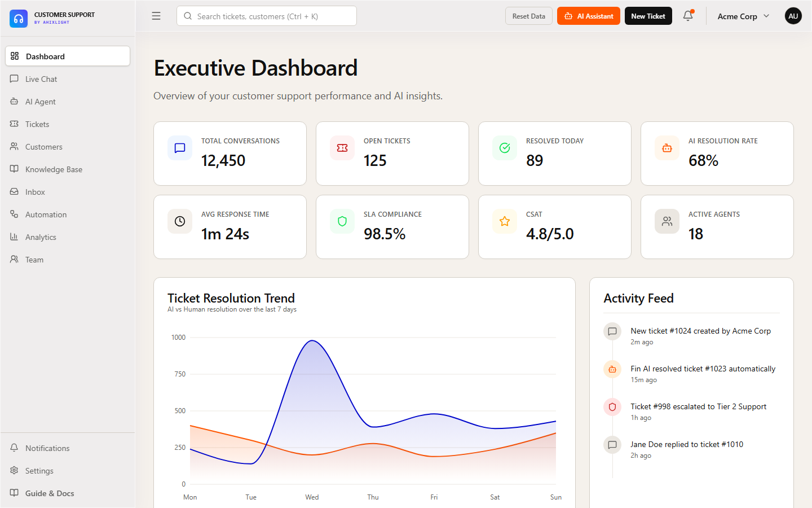The height and width of the screenshot is (508, 812).
Task: Open Notifications in the sidebar footer
Action: click(68, 448)
